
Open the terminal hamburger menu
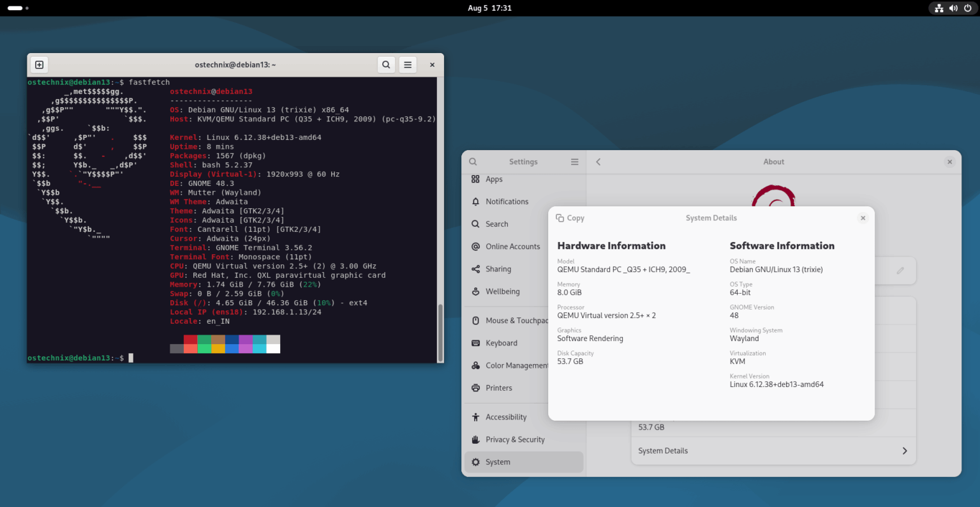pos(408,64)
